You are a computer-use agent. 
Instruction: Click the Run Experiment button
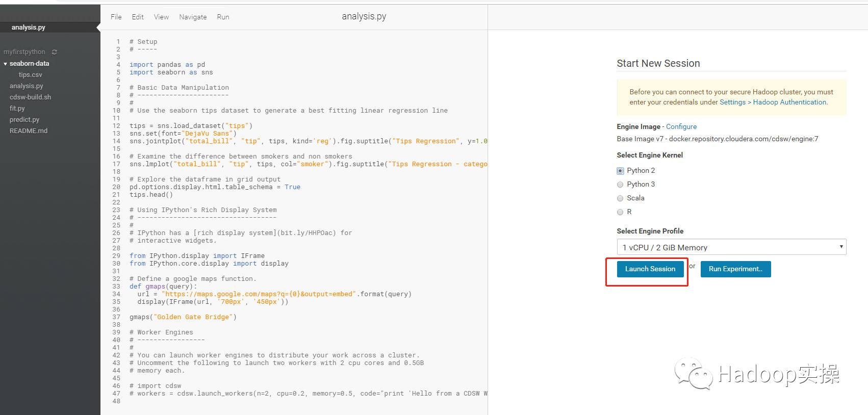click(735, 269)
